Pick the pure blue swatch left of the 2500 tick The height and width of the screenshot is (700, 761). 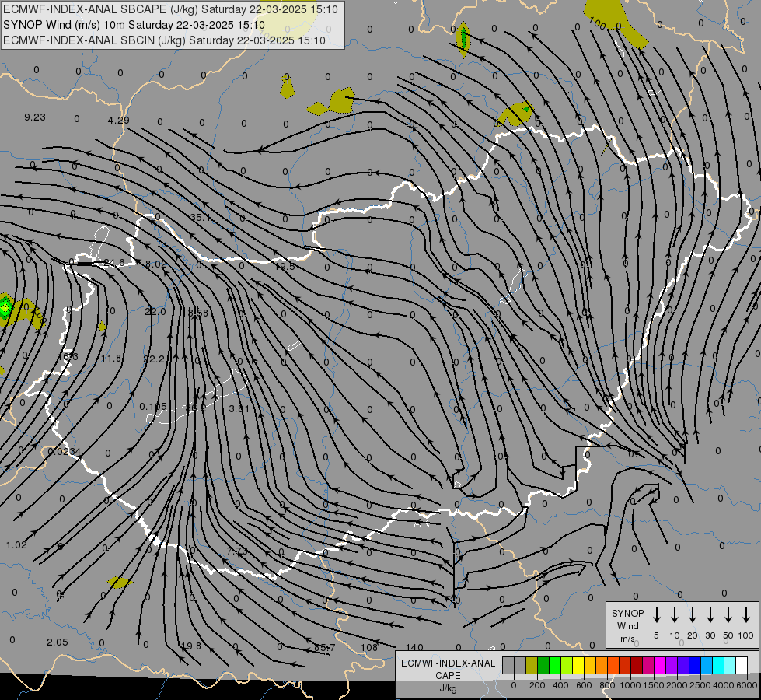(695, 666)
